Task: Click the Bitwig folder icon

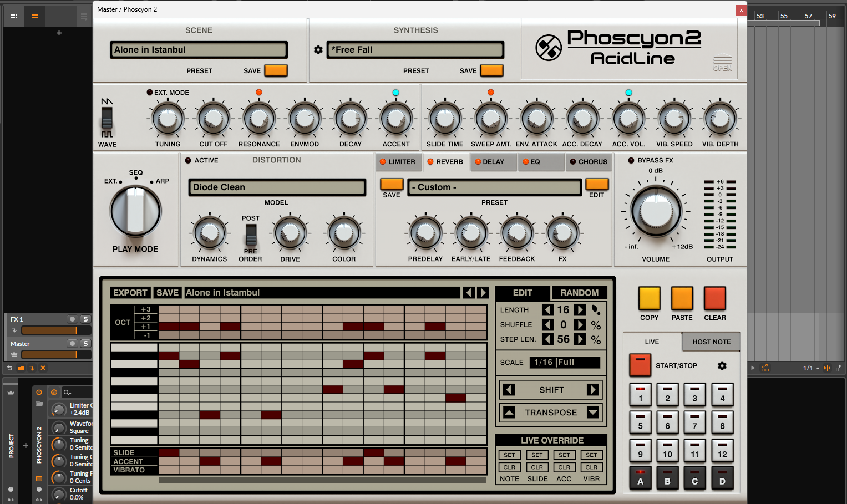Action: pos(39,404)
